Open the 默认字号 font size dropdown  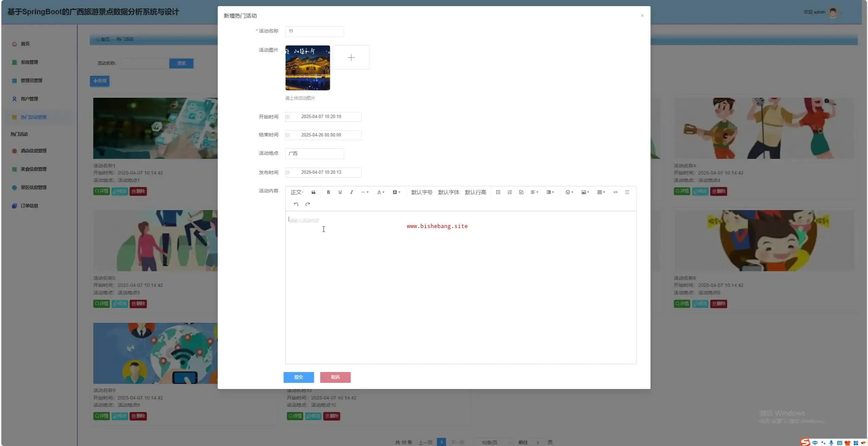tap(421, 192)
